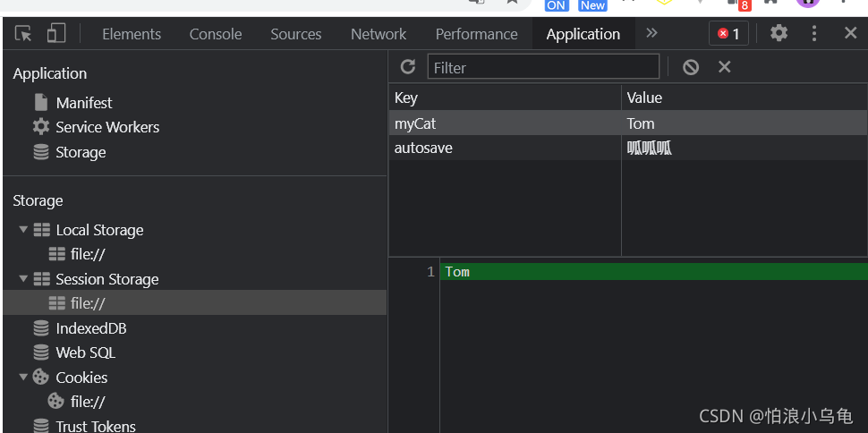Select the Application tab
This screenshot has width=868, height=433.
[583, 34]
